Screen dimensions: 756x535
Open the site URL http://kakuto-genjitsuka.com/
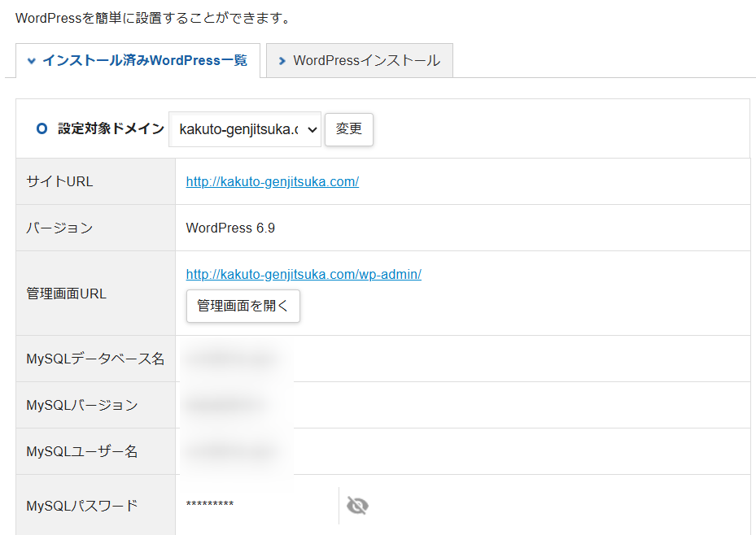tap(272, 181)
